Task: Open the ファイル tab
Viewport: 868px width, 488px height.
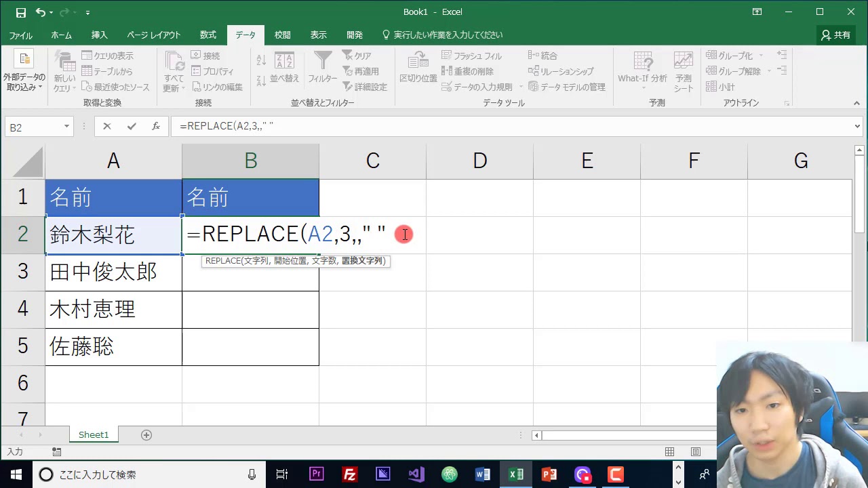Action: coord(21,35)
